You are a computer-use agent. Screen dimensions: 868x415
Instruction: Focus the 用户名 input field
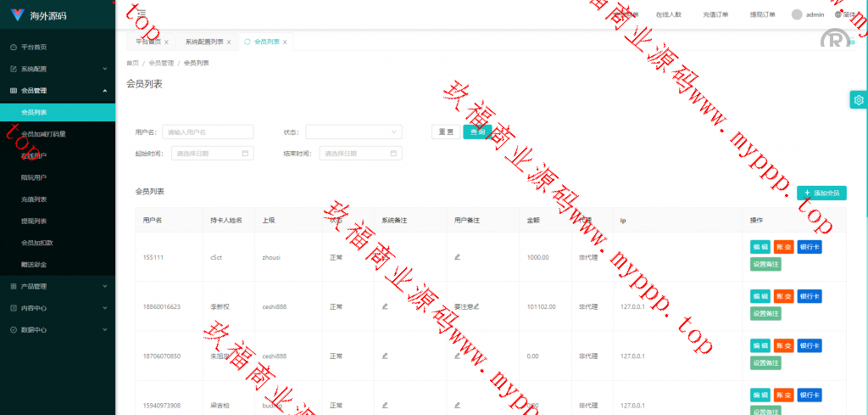[208, 132]
